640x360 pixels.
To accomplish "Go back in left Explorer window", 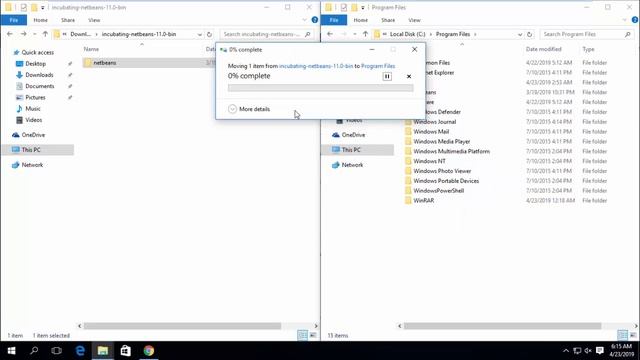I will [10, 34].
